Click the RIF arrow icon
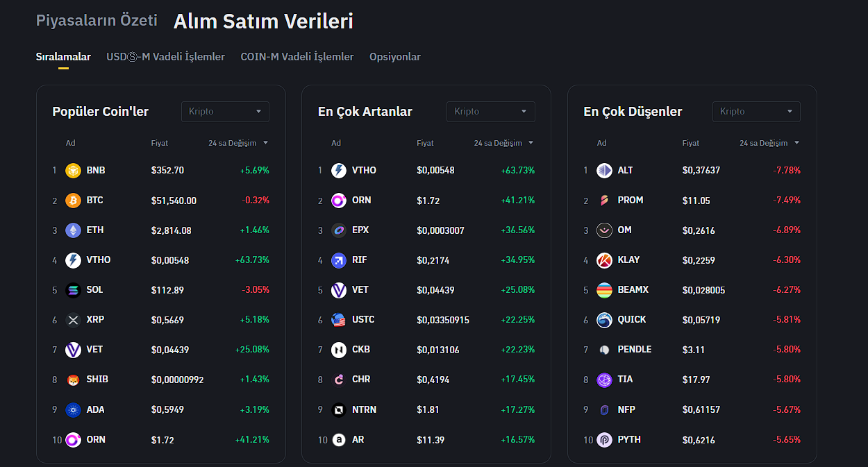Viewport: 868px width, 467px height. click(x=339, y=260)
